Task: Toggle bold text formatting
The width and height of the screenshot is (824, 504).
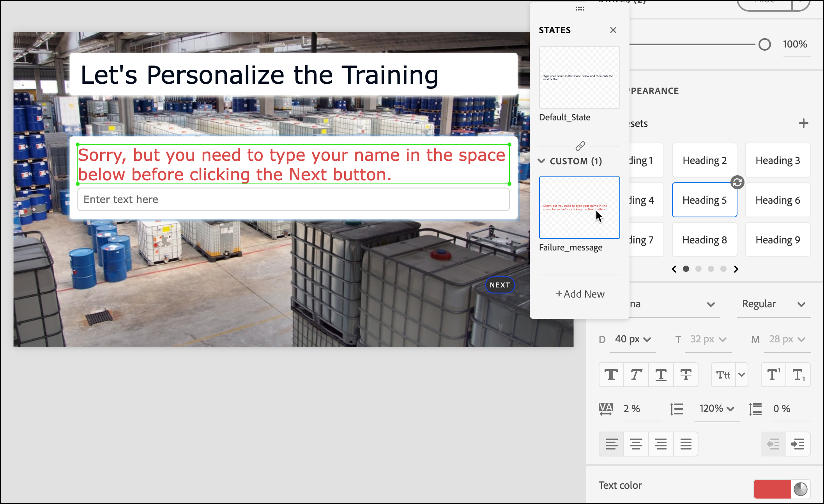Action: pyautogui.click(x=611, y=375)
